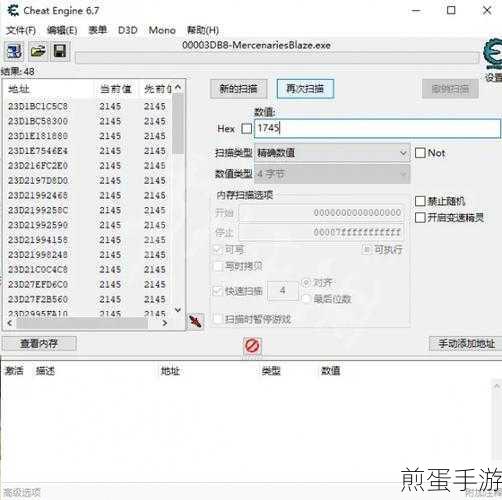This screenshot has width=502, height=500.
Task: Select address row 23D21992590
Action: 88,225
